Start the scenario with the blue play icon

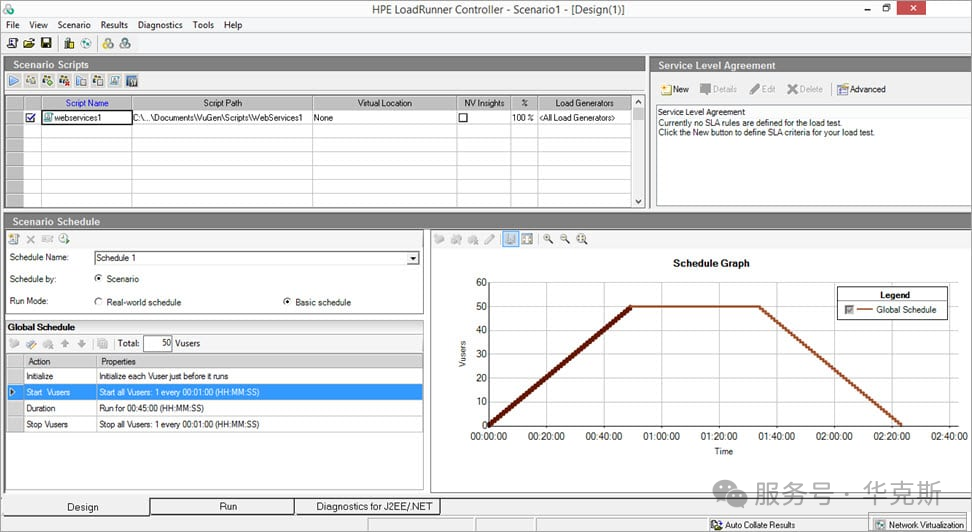(x=14, y=81)
